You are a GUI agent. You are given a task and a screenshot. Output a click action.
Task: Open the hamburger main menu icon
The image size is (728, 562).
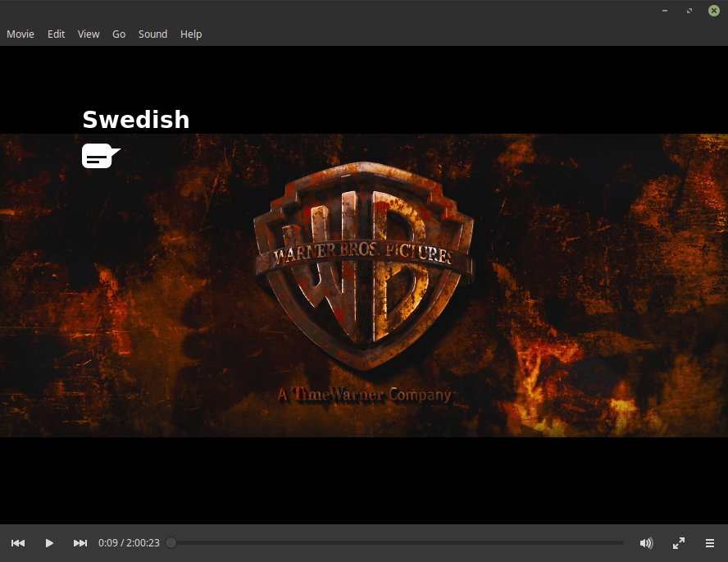point(710,543)
